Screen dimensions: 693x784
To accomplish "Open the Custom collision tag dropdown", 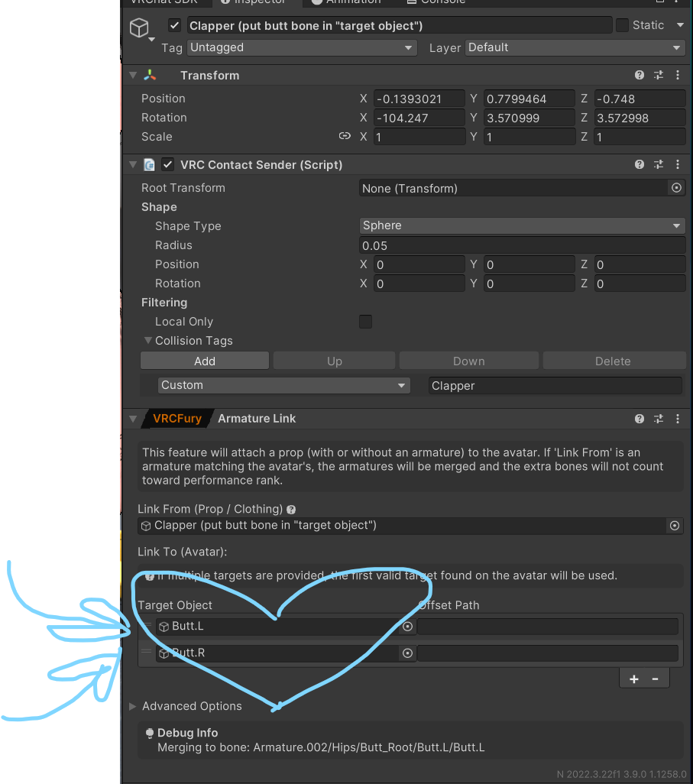I will point(284,385).
